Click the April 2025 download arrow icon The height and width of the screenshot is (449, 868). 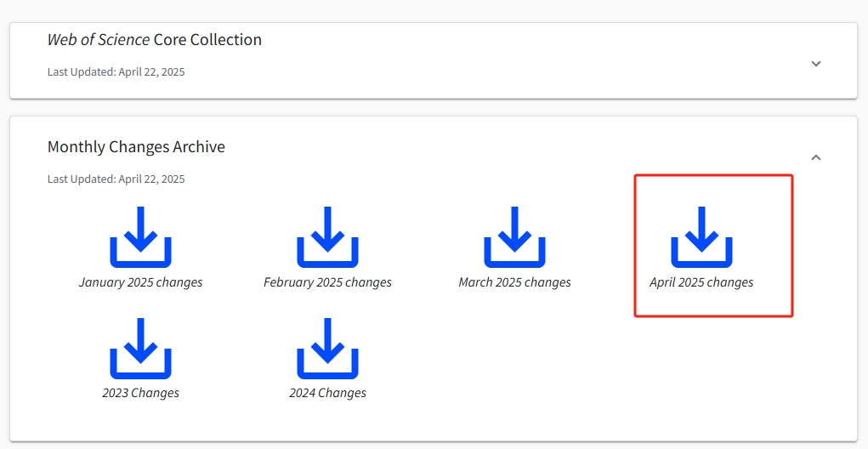click(x=702, y=237)
